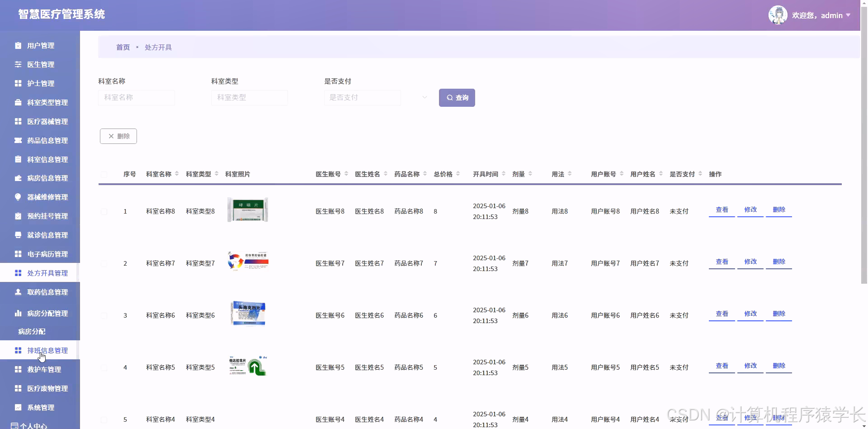The height and width of the screenshot is (429, 868).
Task: Click 修改 for 科室名称7 row
Action: click(750, 262)
